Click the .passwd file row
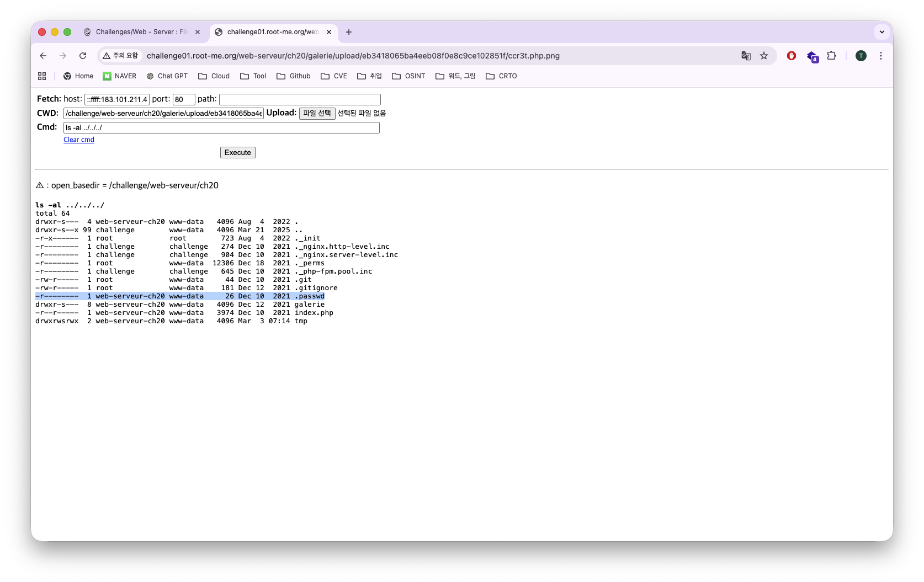The image size is (924, 582). pyautogui.click(x=180, y=296)
